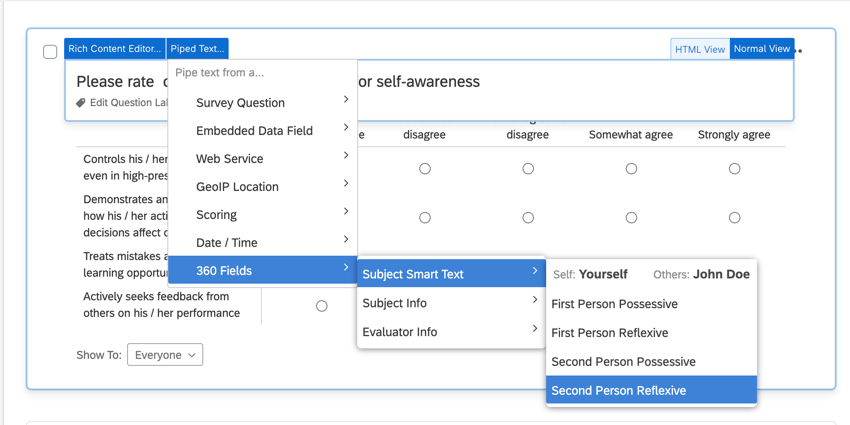Switch to the Normal View tab
The height and width of the screenshot is (425, 850).
click(761, 49)
